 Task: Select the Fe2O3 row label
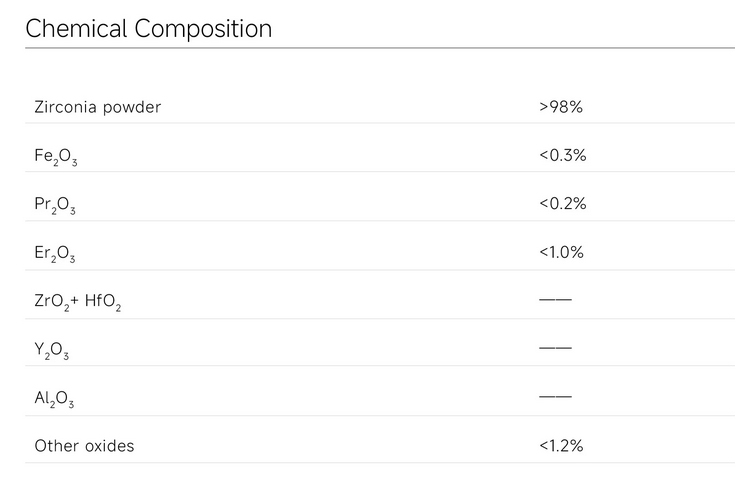point(55,157)
